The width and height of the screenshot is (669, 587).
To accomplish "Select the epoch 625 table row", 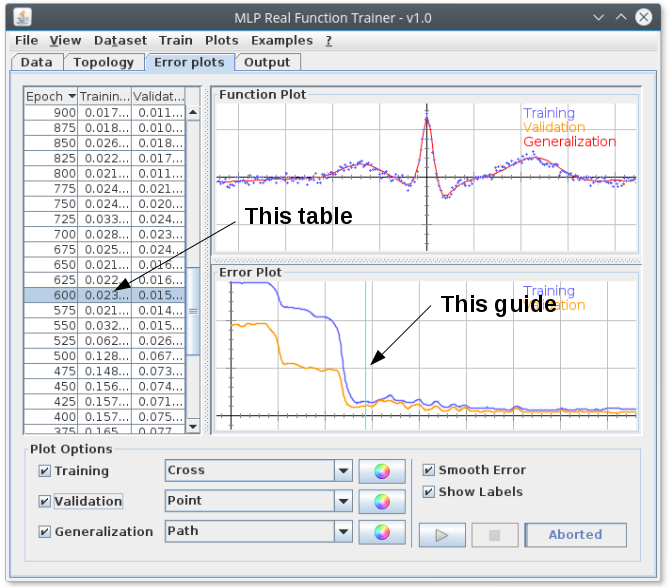I will coord(105,280).
